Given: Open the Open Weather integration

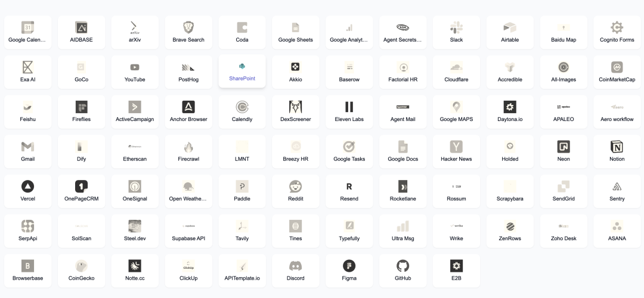Looking at the screenshot, I should pos(188,192).
